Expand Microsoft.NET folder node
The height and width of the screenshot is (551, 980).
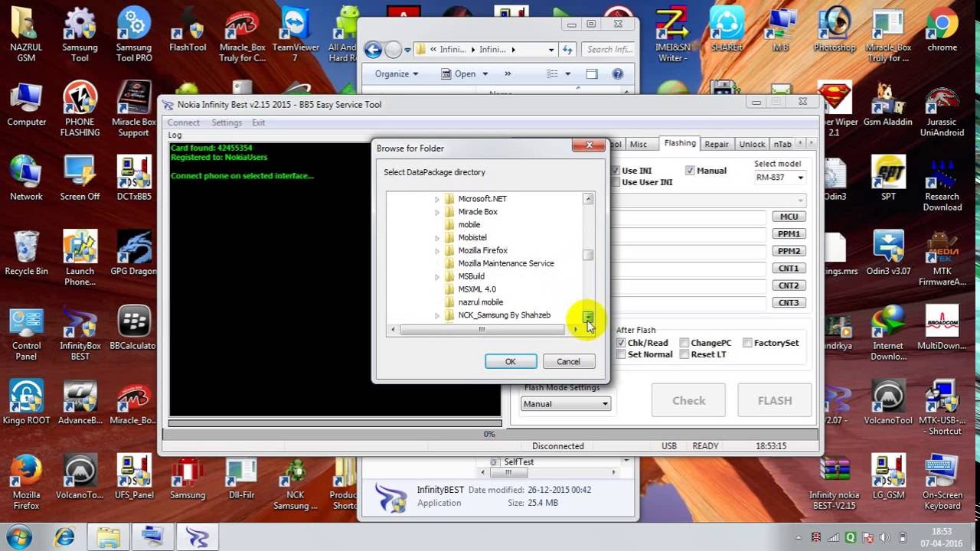(x=437, y=199)
